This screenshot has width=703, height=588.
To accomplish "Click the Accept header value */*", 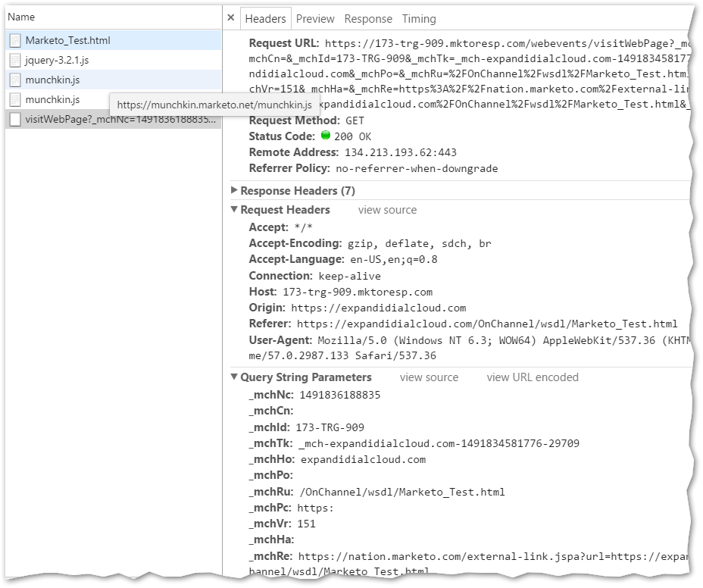I will [304, 227].
